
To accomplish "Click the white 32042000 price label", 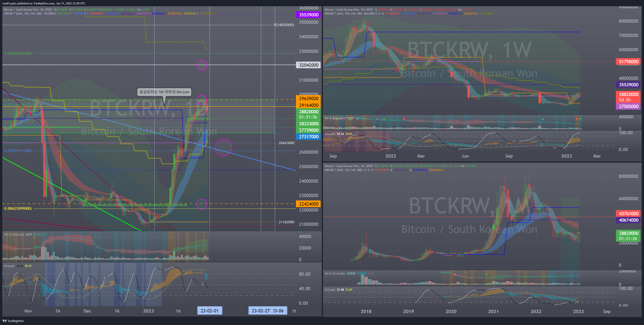I will [308, 65].
